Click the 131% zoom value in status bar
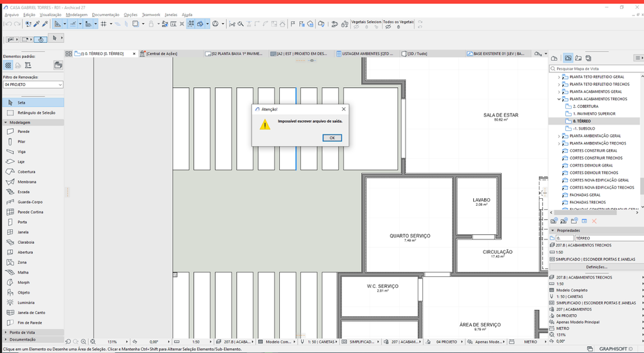The image size is (644, 353). (112, 341)
